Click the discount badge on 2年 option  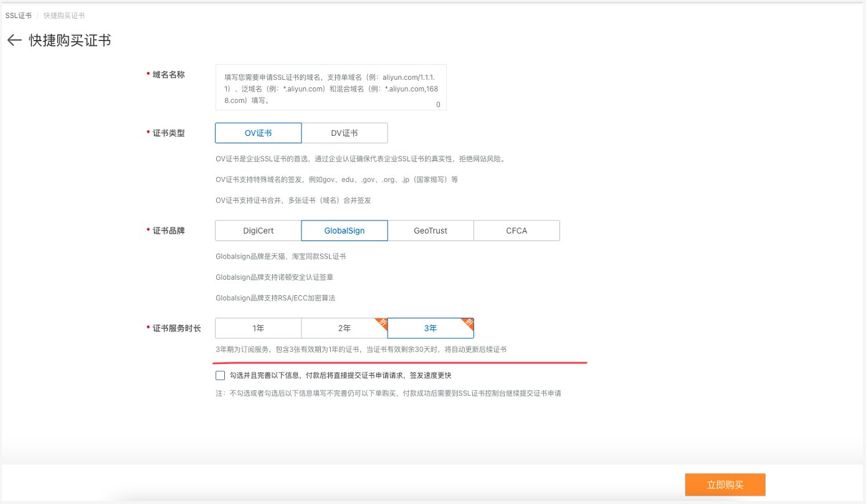coord(381,323)
